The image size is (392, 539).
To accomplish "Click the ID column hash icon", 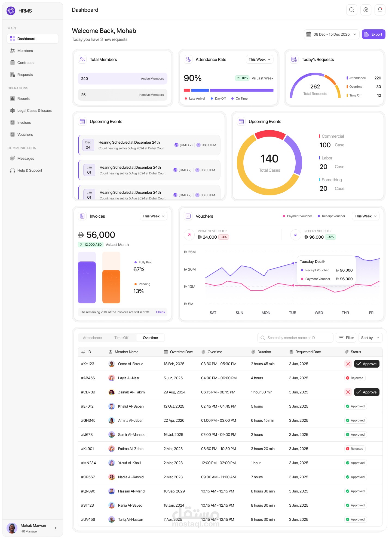I will (x=83, y=352).
